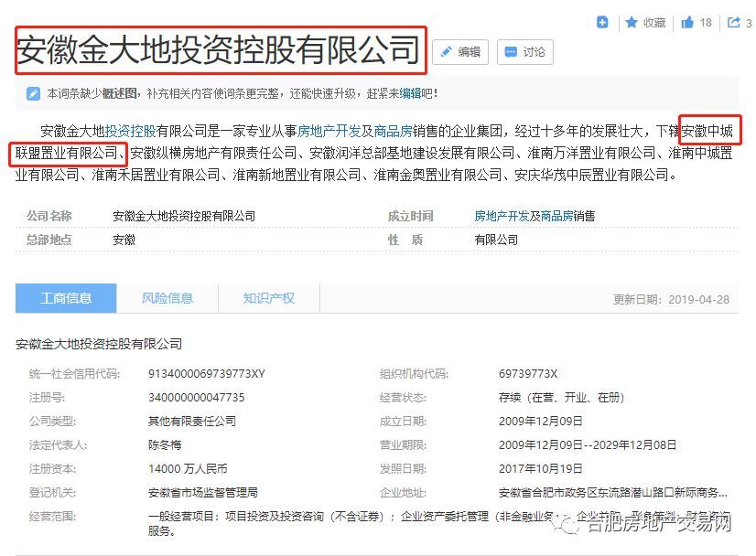This screenshot has height=556, width=756.
Task: Select the update date 2019-04-28
Action: click(698, 300)
